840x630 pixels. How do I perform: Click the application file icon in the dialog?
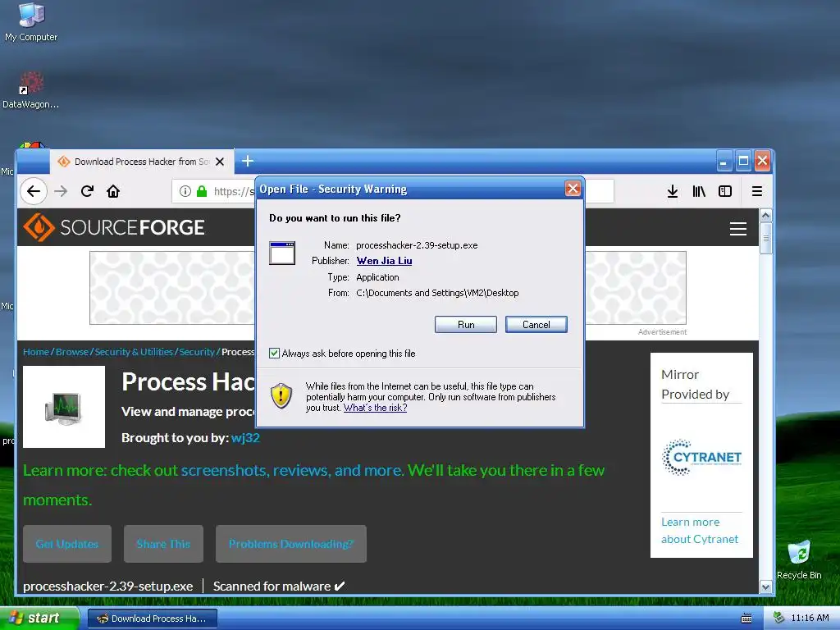pos(282,253)
